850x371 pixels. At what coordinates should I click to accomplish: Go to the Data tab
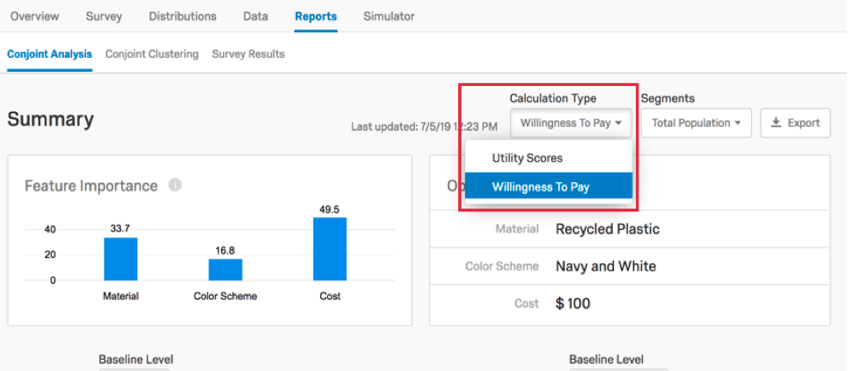[x=255, y=16]
